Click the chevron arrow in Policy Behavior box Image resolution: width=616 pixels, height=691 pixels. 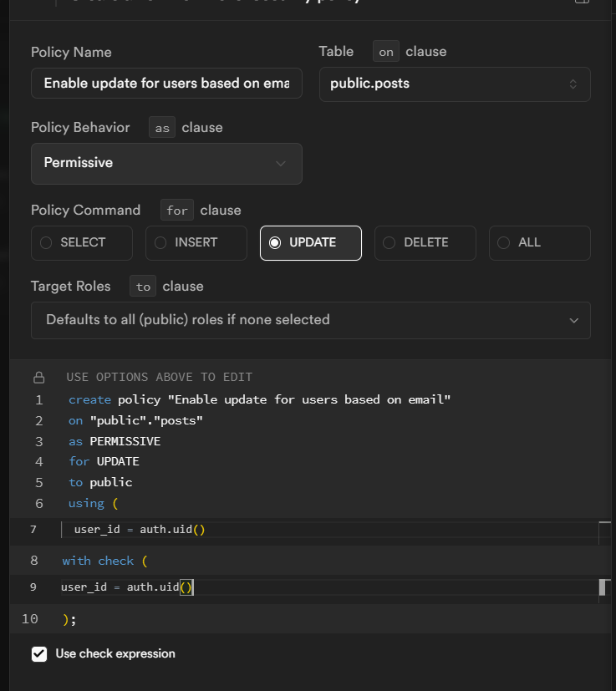coord(281,163)
